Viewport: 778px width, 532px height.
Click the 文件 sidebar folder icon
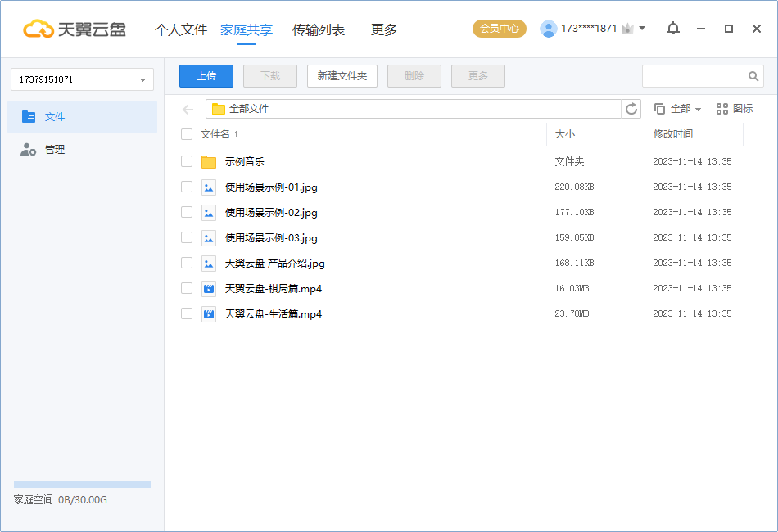click(x=29, y=116)
